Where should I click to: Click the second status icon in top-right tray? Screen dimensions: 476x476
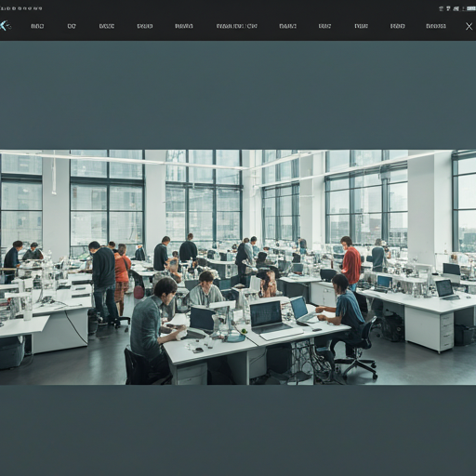pyautogui.click(x=448, y=8)
